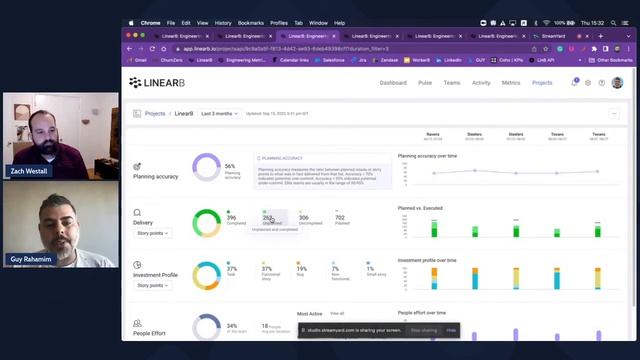The height and width of the screenshot is (360, 640).
Task: Open the notifications bell
Action: pos(574,82)
